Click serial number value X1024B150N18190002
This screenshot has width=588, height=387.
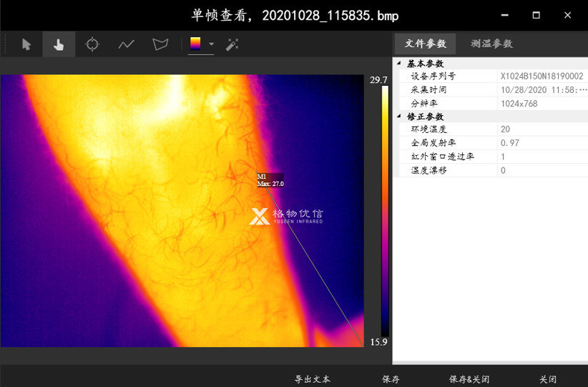tap(542, 76)
